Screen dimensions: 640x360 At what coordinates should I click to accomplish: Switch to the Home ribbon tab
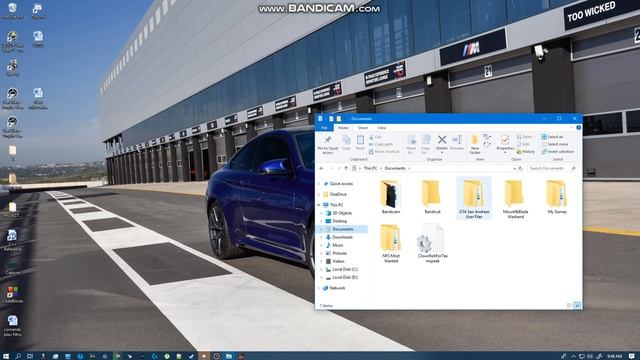click(343, 128)
